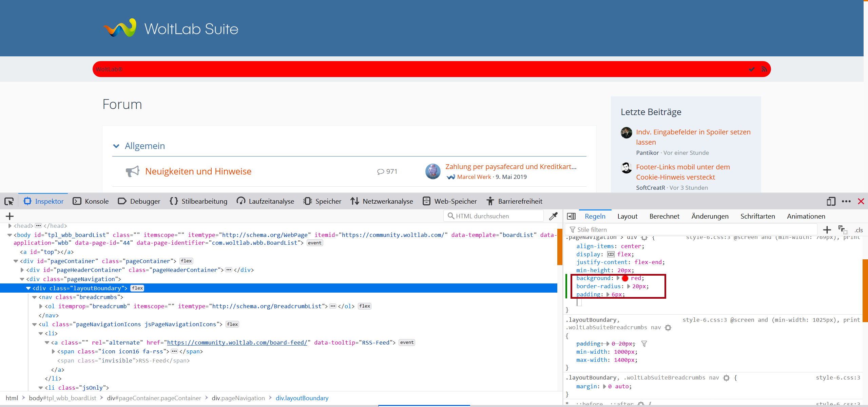The width and height of the screenshot is (868, 407).
Task: Add a new CSS rule
Action: coord(827,230)
